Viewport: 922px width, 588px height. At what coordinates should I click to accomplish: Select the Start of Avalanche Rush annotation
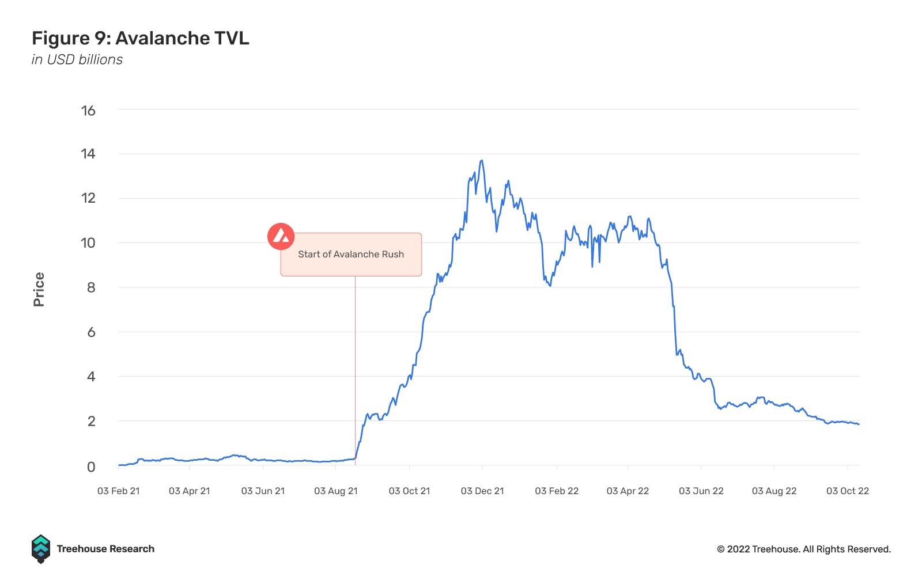[351, 255]
